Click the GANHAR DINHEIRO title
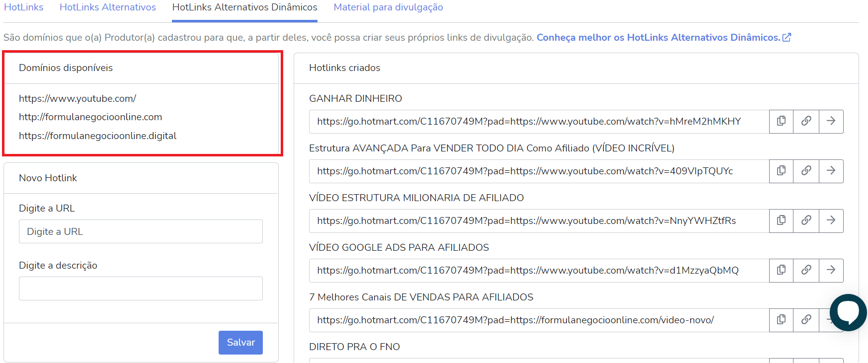This screenshot has width=868, height=363. tap(355, 98)
